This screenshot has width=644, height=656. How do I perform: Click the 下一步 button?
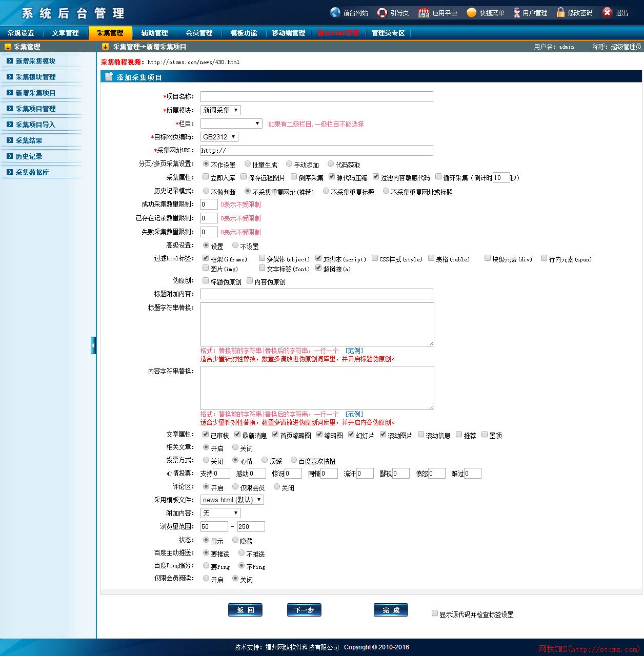304,610
